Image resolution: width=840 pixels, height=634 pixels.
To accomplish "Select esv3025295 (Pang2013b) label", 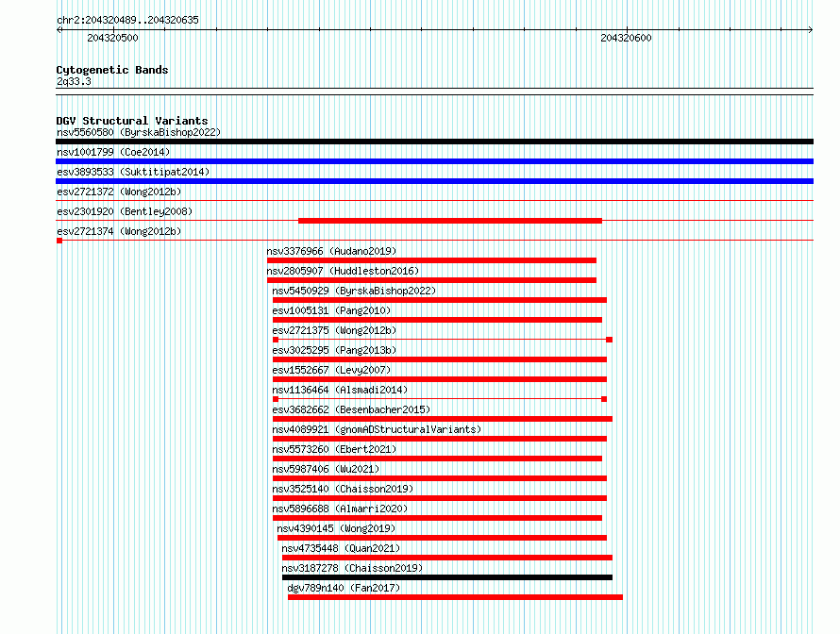I will [x=334, y=350].
